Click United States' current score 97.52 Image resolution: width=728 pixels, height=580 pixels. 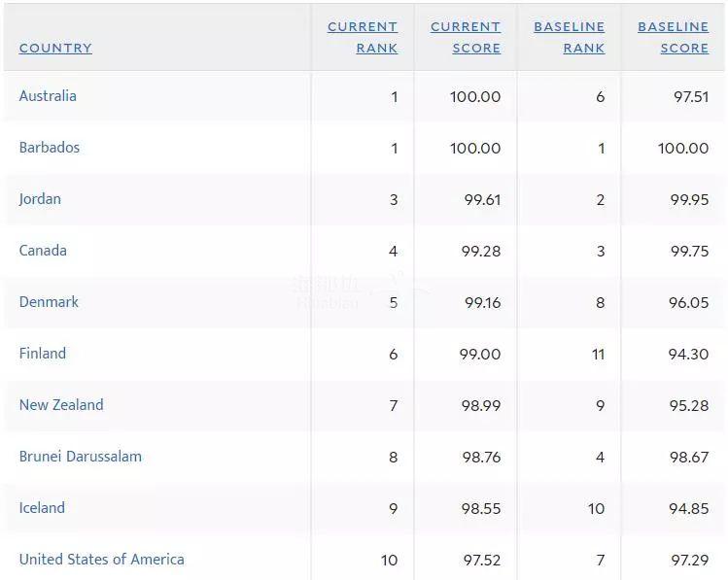(x=481, y=561)
